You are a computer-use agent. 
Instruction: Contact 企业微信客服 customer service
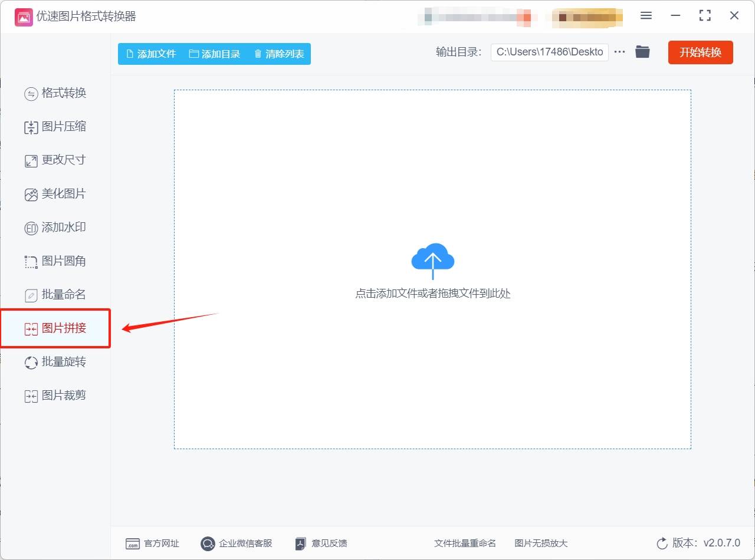click(x=237, y=543)
